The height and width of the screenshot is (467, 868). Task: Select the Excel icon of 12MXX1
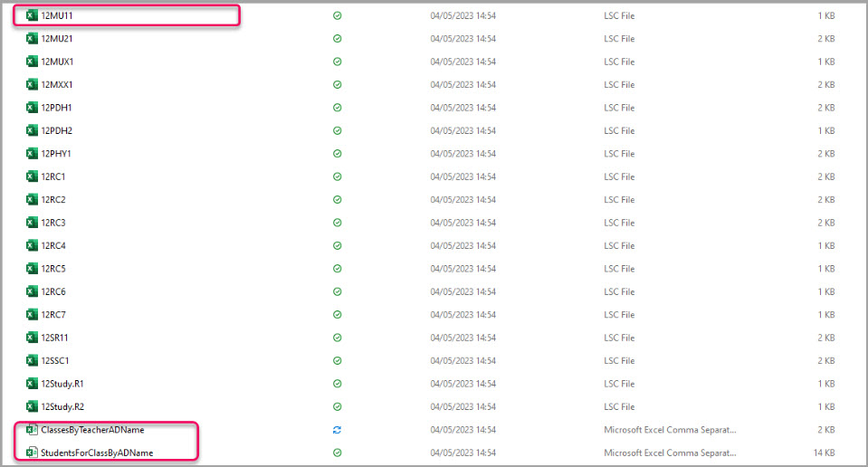tap(32, 85)
